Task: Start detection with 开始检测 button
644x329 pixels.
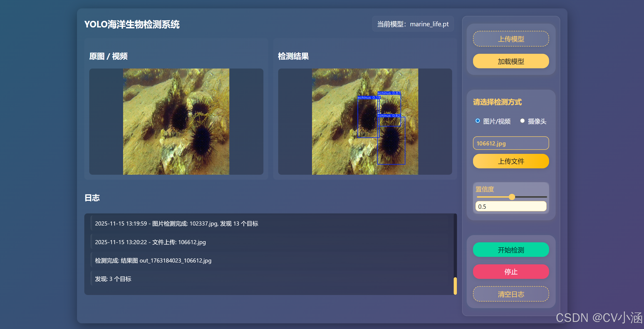Action: 510,250
